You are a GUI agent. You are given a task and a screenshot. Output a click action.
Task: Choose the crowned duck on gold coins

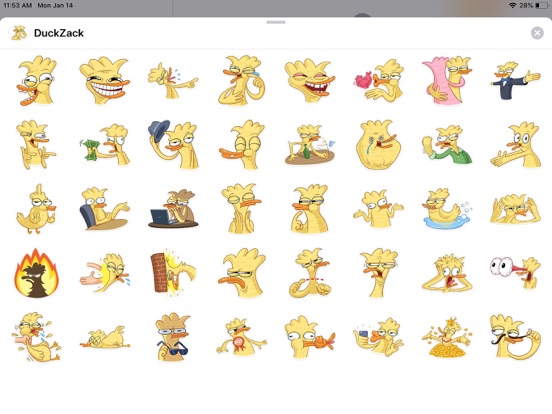pyautogui.click(x=446, y=337)
